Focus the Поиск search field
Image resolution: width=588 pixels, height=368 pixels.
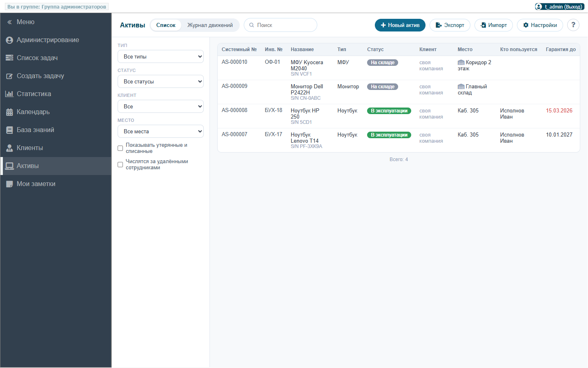tap(281, 25)
